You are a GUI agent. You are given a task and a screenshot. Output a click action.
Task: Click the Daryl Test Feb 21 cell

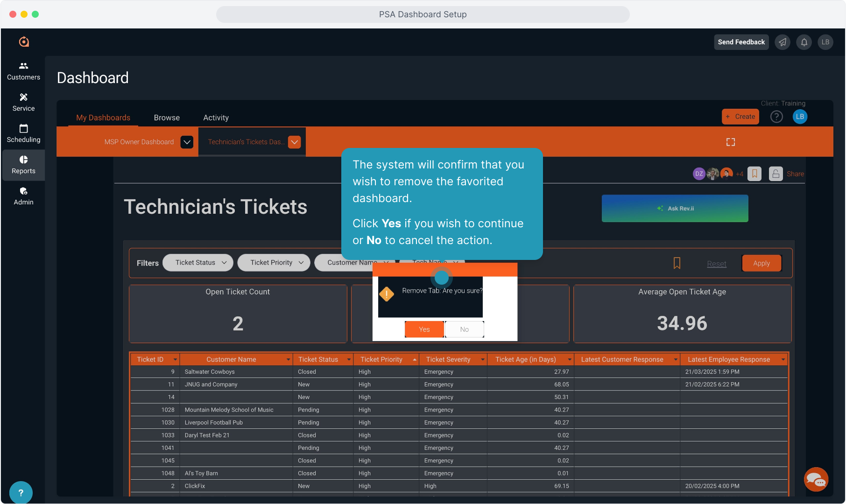point(236,435)
